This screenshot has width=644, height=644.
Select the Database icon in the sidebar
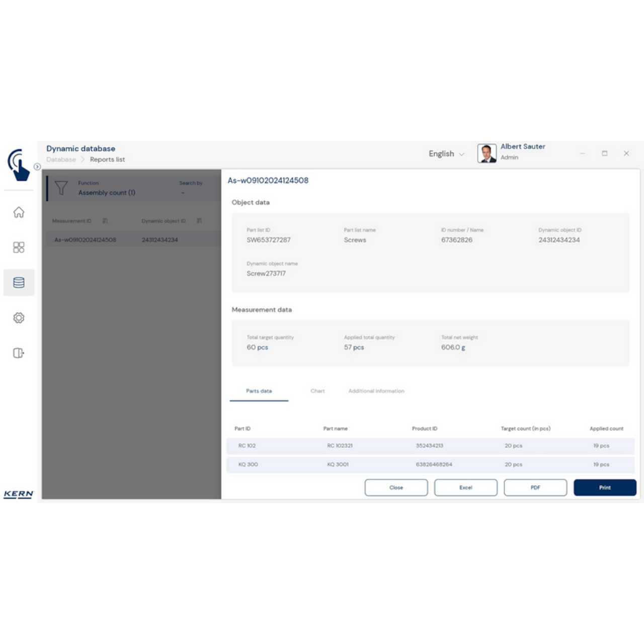pyautogui.click(x=19, y=282)
